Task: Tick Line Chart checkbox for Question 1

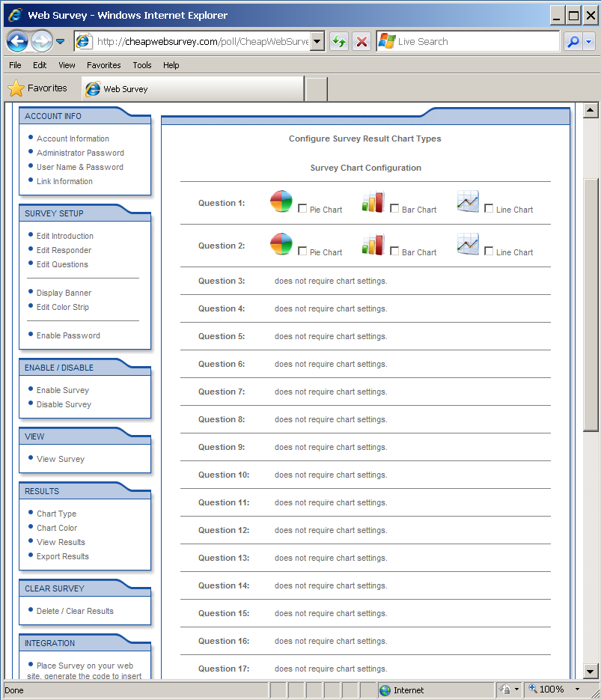Action: (489, 209)
